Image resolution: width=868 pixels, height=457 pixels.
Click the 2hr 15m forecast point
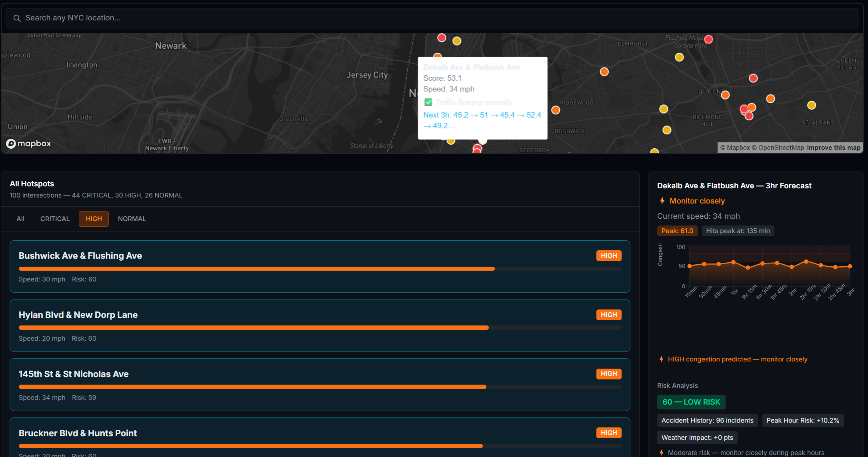[x=806, y=262]
